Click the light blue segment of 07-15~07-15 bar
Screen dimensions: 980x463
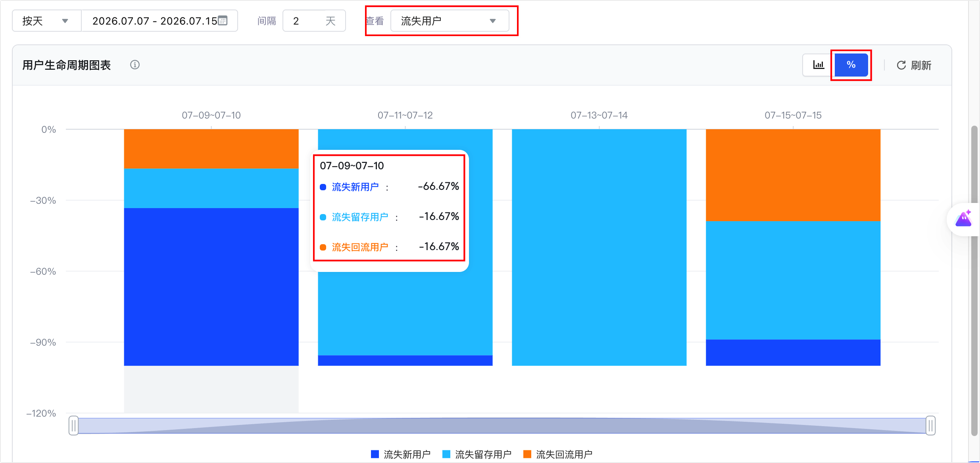[x=793, y=280]
